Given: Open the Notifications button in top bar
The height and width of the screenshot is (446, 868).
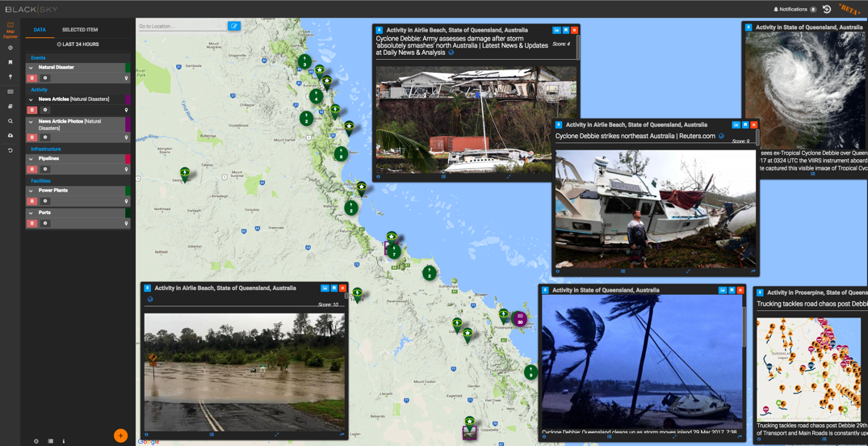Looking at the screenshot, I should [x=790, y=10].
